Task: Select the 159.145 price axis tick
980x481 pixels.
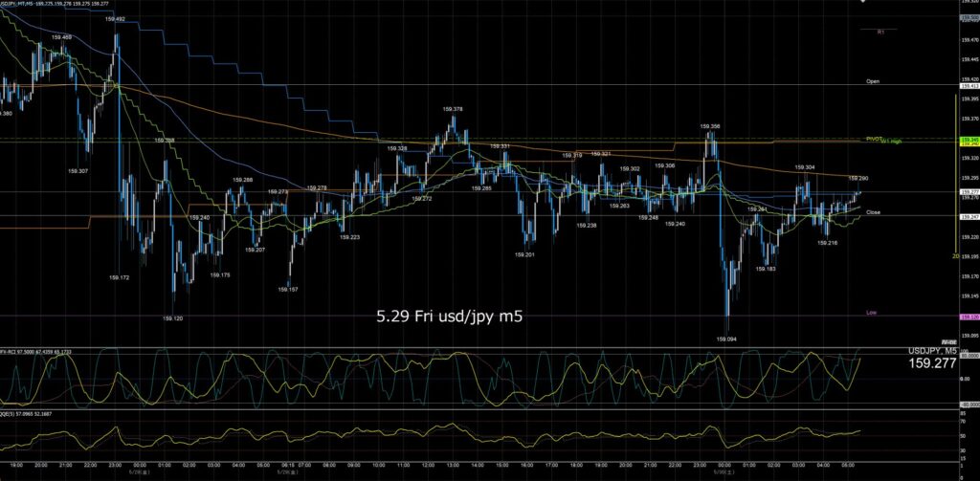Action: click(970, 296)
